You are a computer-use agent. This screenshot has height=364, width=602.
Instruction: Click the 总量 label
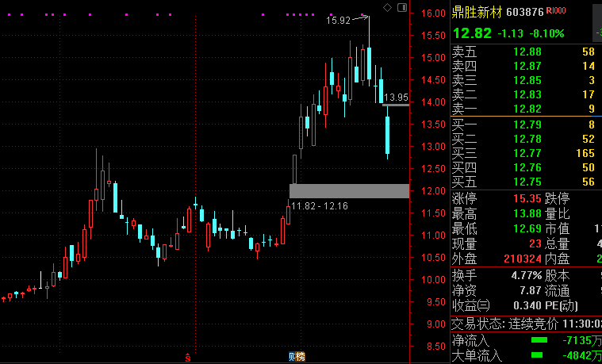coord(557,243)
